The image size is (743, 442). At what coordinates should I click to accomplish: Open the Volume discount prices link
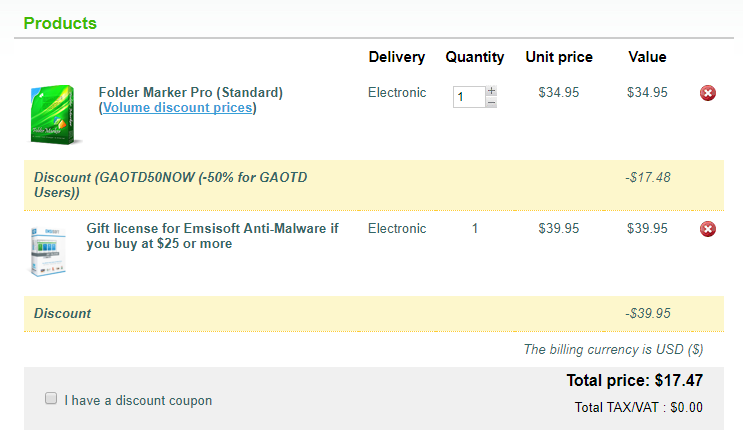[x=178, y=108]
